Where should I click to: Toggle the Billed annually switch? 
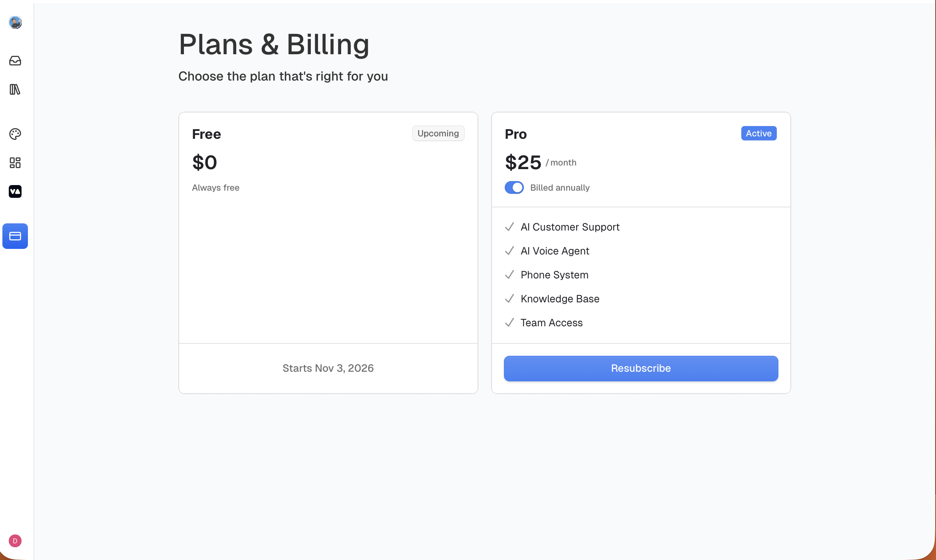514,187
